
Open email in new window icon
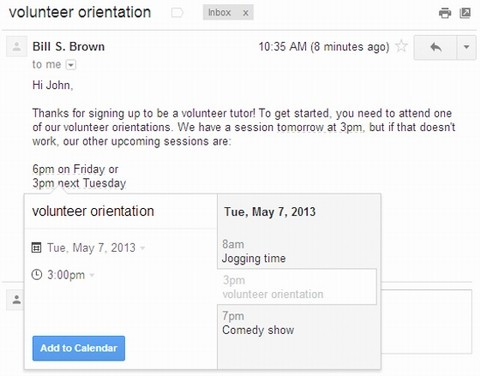click(465, 13)
